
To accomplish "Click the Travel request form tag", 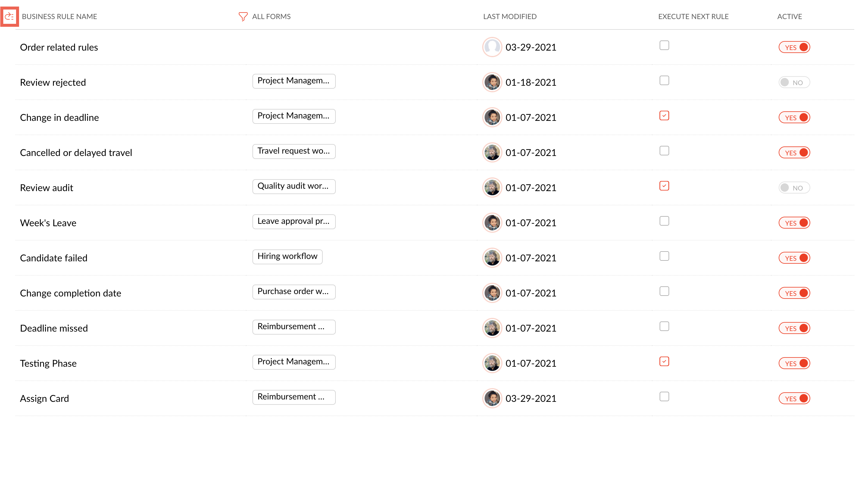I will click(x=294, y=151).
